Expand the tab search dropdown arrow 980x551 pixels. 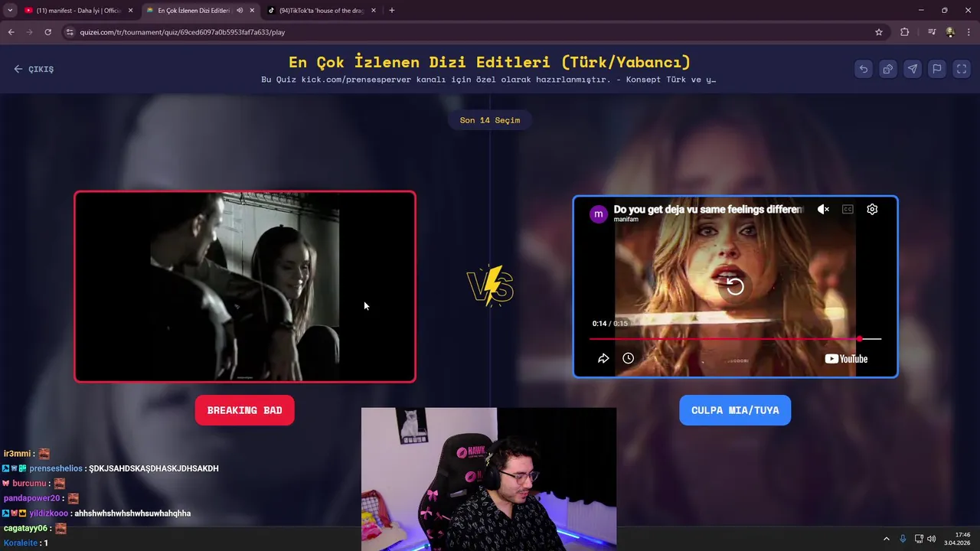tap(10, 11)
